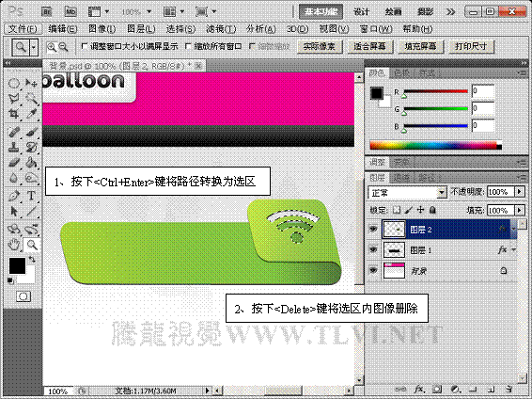
Task: Select the Blur tool
Action: click(x=13, y=178)
